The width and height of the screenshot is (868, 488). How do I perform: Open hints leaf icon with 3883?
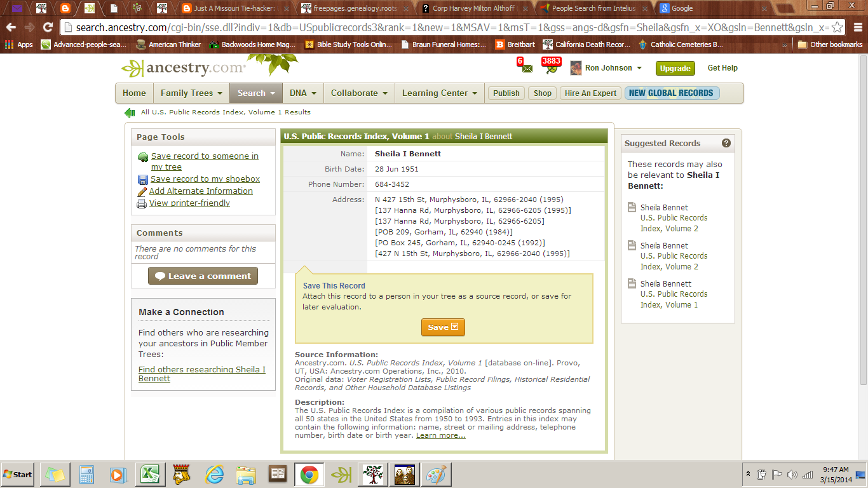(x=552, y=67)
